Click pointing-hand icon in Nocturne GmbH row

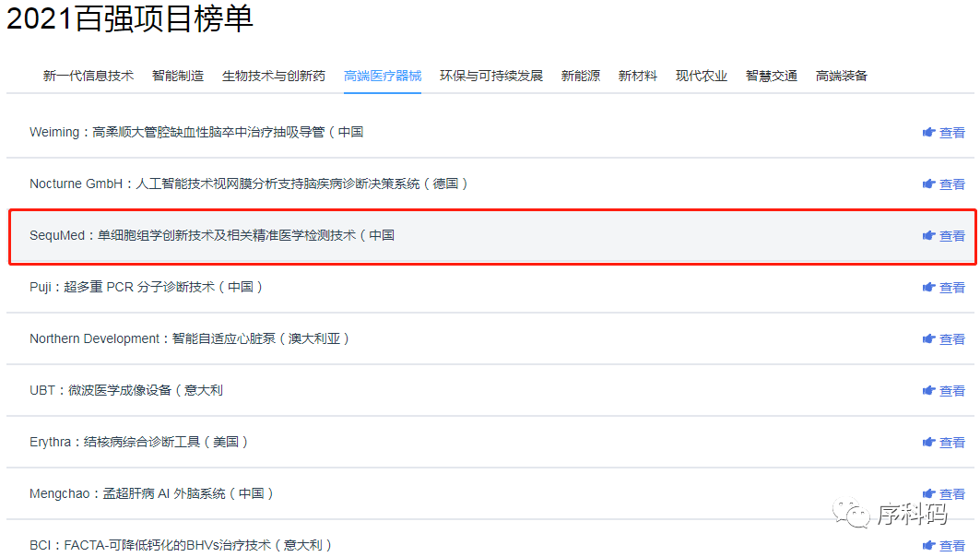[928, 184]
